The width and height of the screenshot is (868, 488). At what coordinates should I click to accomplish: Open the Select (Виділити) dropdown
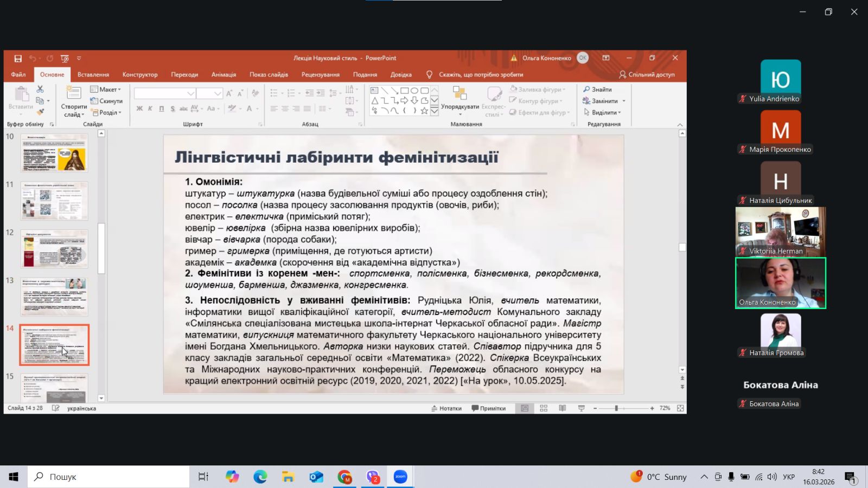coord(603,113)
